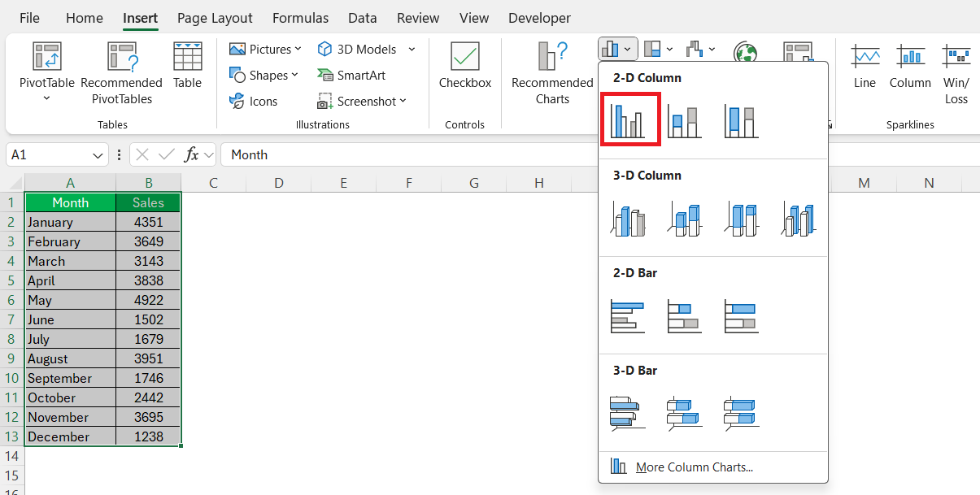Insert a 2-D 100% Stacked Bar chart
This screenshot has width=980, height=495.
click(742, 316)
